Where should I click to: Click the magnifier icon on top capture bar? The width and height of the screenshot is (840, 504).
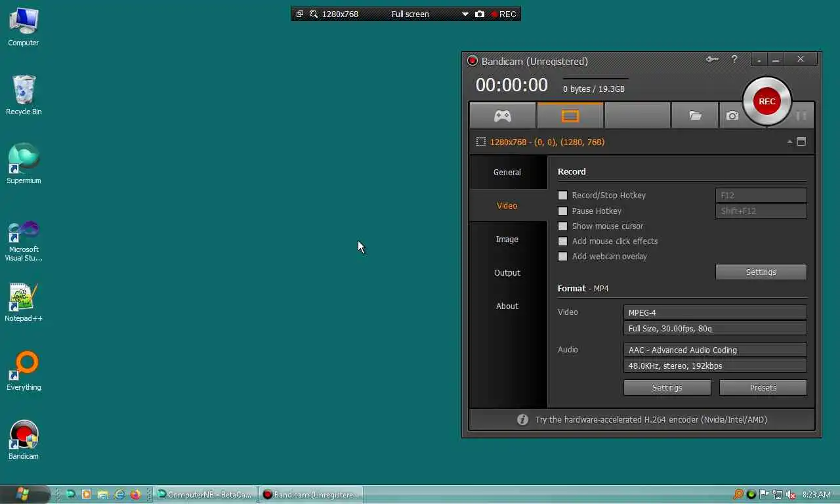(314, 14)
